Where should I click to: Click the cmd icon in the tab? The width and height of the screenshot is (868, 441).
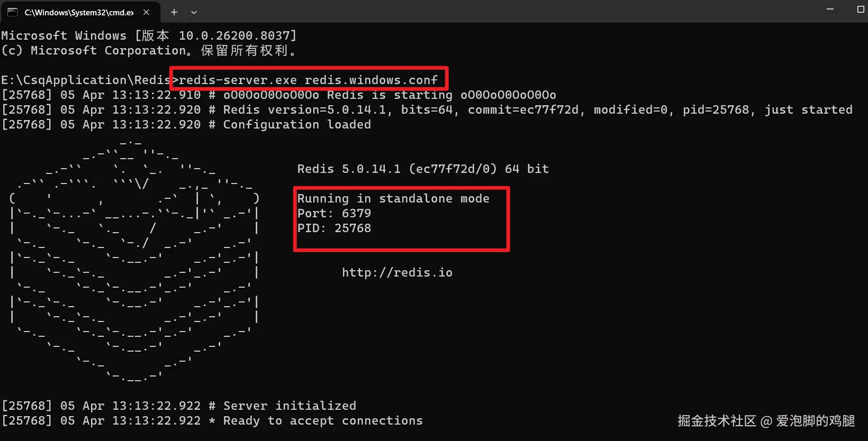[12, 12]
